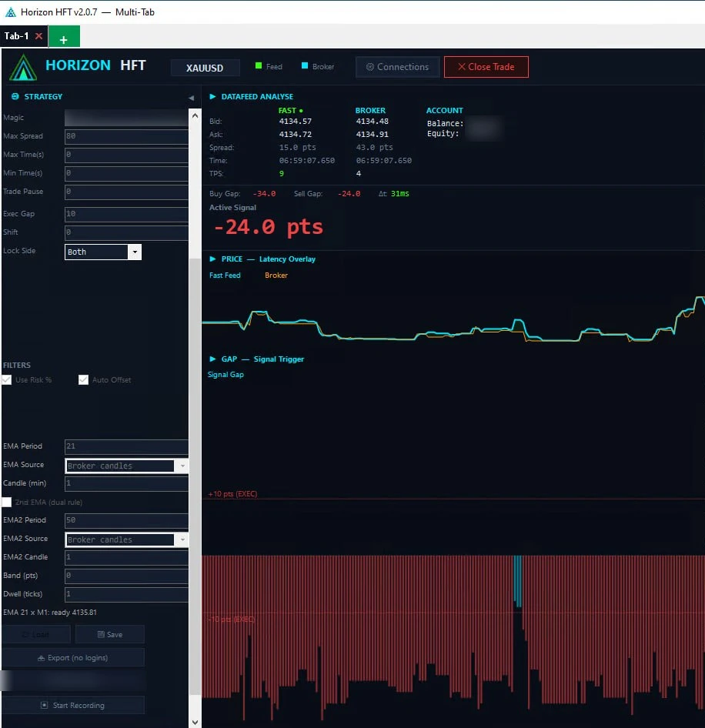Click the green Feed status indicator

tap(259, 66)
